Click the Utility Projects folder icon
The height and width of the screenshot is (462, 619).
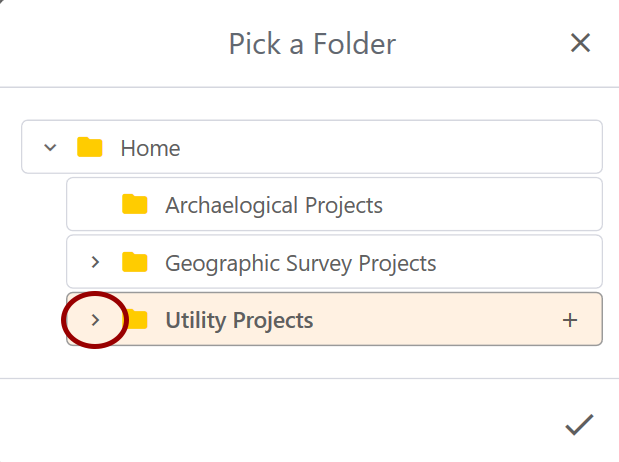click(137, 320)
